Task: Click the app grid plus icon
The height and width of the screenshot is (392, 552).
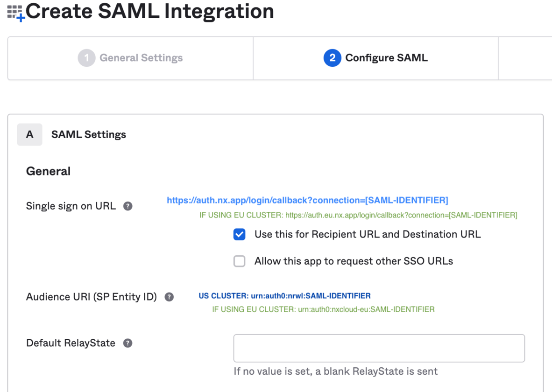Action: [15, 13]
